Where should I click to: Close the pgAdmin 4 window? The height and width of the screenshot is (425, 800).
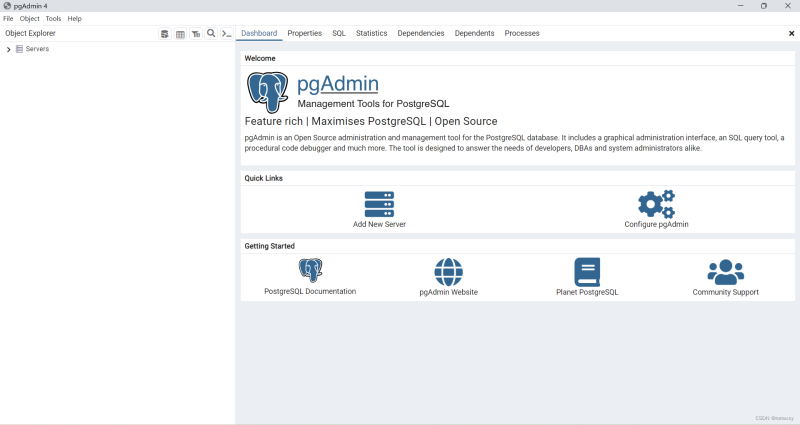(787, 6)
